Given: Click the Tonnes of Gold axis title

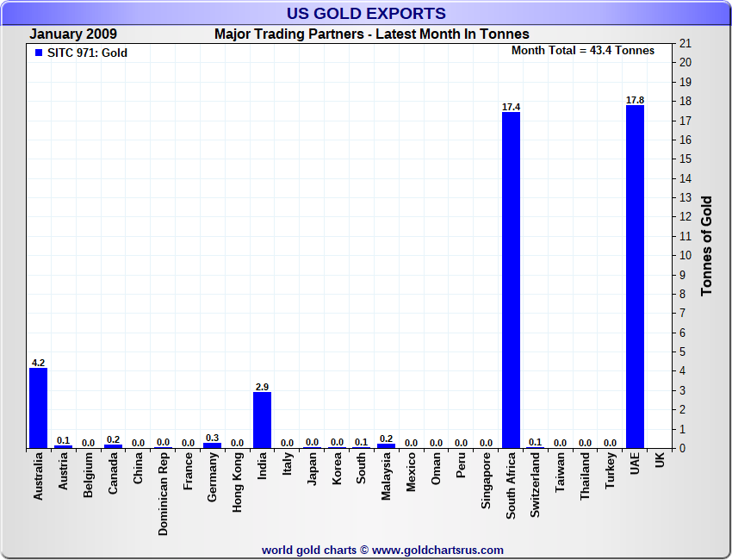Looking at the screenshot, I should click(x=706, y=246).
